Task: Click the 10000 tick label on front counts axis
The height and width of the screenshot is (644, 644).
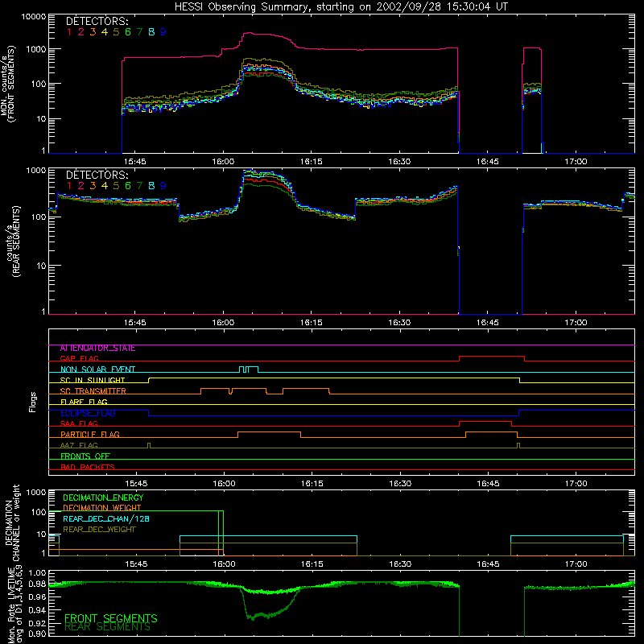Action: pyautogui.click(x=34, y=17)
